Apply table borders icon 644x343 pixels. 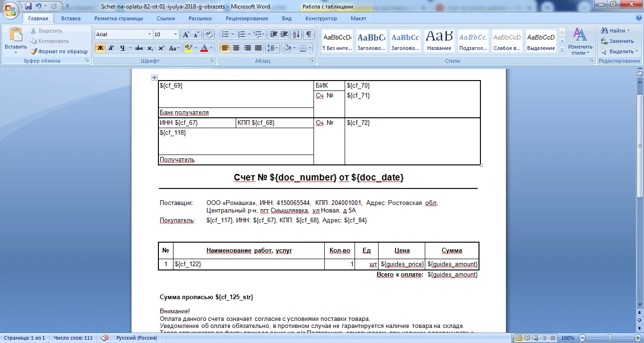click(x=303, y=48)
